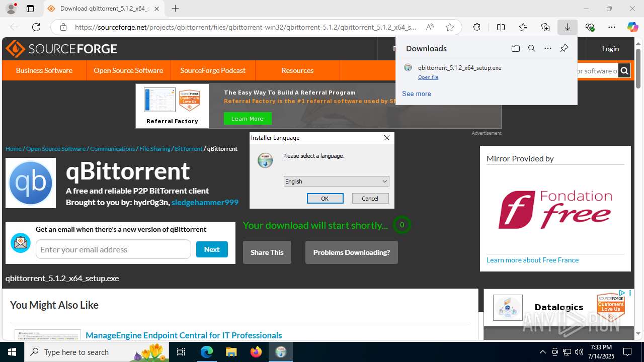Click the taskbar search box

point(97,352)
